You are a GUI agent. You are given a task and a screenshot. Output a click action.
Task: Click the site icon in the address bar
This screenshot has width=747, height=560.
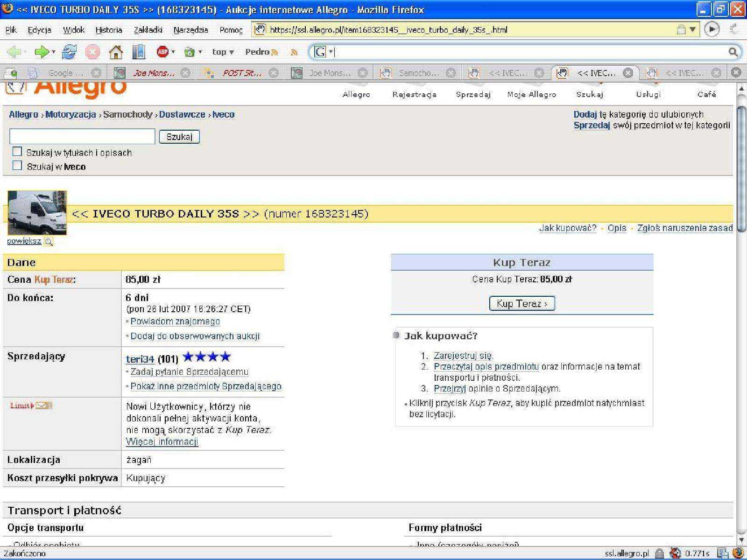pyautogui.click(x=260, y=30)
